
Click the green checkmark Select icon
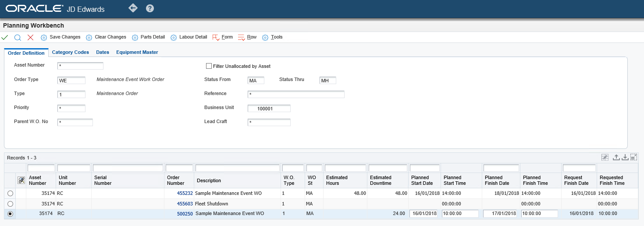point(5,38)
